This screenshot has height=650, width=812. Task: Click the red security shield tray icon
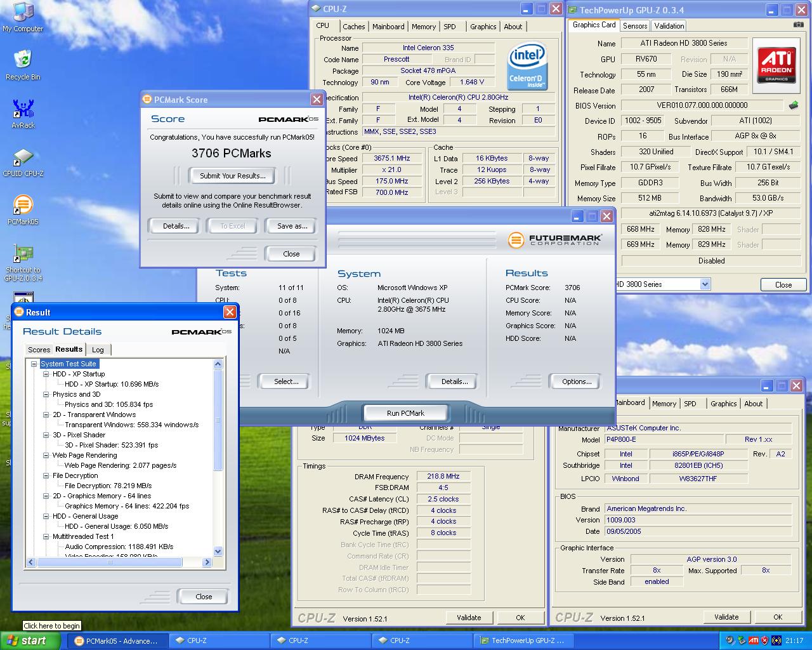click(764, 640)
